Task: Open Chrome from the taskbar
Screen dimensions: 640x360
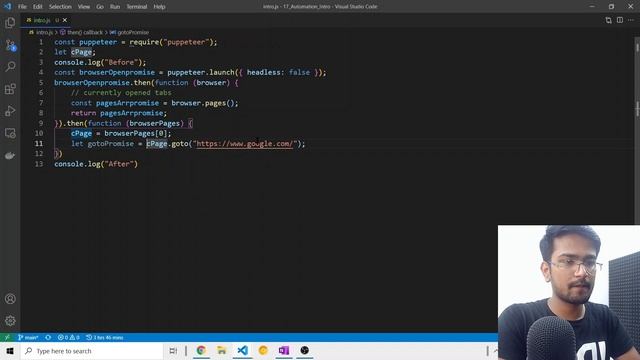Action: coord(201,351)
